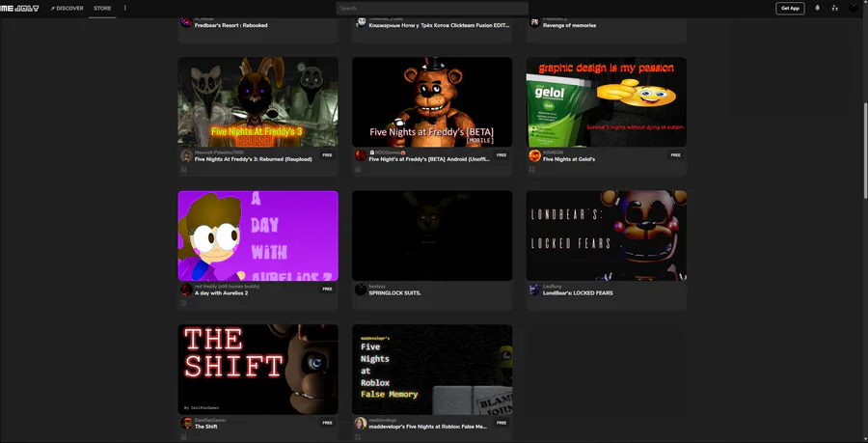Click maddevelopr's Five Nights at Roblox title
The image size is (868, 443).
pos(428,427)
